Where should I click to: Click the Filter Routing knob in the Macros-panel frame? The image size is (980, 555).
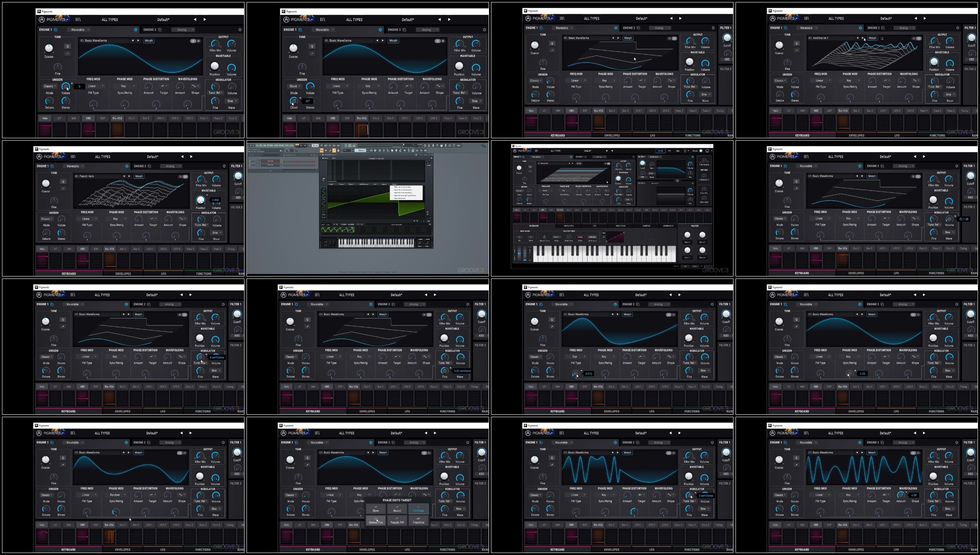tap(704, 160)
